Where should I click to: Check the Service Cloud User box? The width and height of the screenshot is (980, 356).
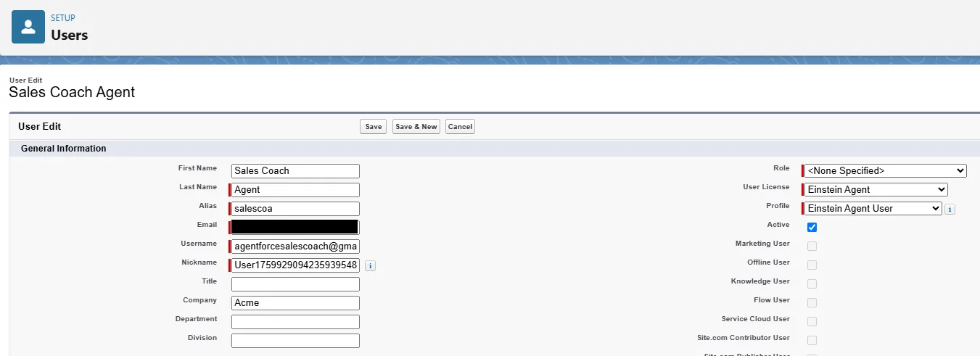(812, 322)
